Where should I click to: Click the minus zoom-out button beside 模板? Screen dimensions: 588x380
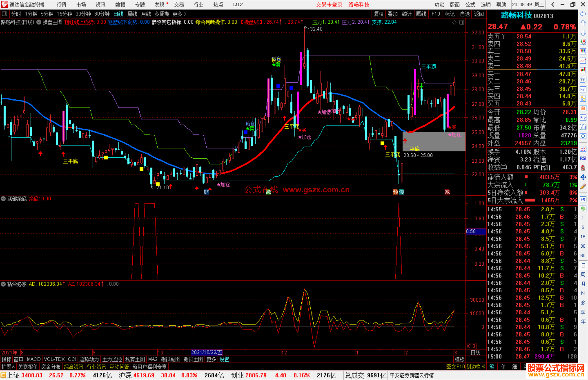point(481,360)
